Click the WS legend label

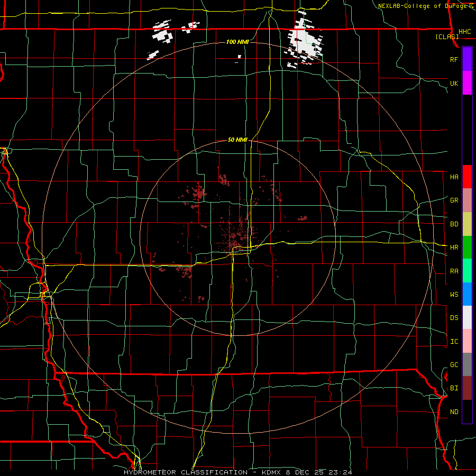pos(454,294)
